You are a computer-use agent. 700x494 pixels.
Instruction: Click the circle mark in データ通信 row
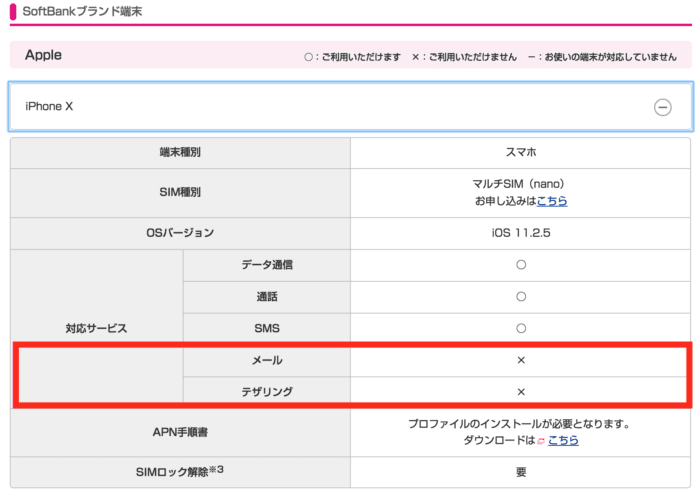520,265
